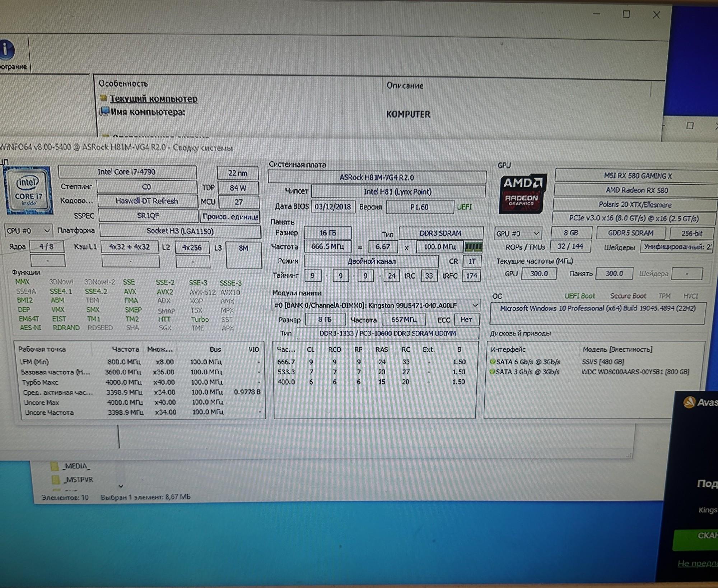Click the Avast logo in the popup
The width and height of the screenshot is (718, 588).
pos(689,402)
